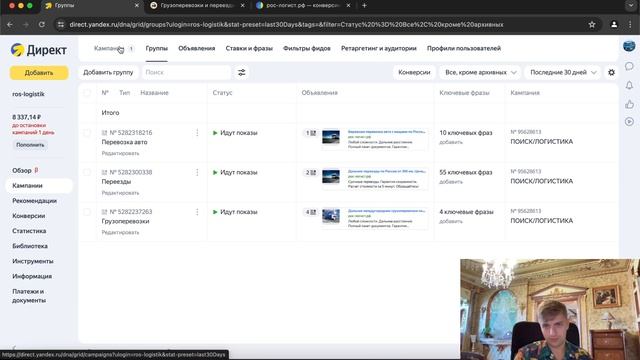The image size is (640, 360).
Task: Click Редактировать under Грузоперевозки
Action: point(120,232)
